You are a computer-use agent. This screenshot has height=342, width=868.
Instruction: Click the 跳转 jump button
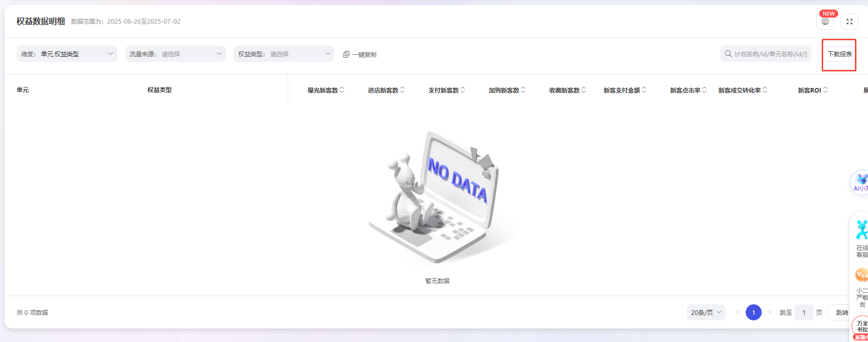tap(842, 312)
